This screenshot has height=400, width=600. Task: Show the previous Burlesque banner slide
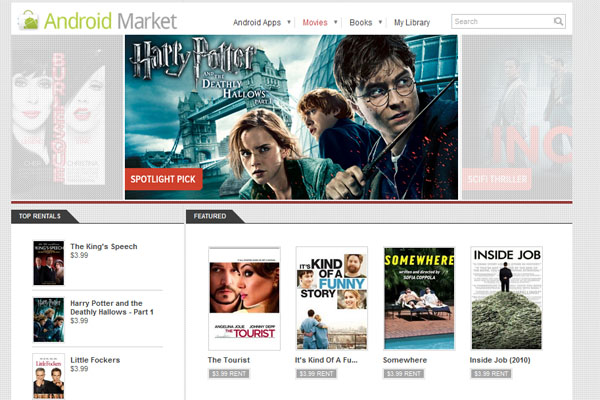coord(65,115)
